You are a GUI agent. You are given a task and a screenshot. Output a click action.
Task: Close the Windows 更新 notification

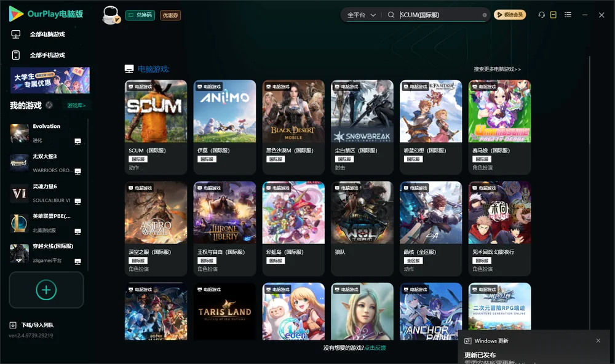[598, 341]
